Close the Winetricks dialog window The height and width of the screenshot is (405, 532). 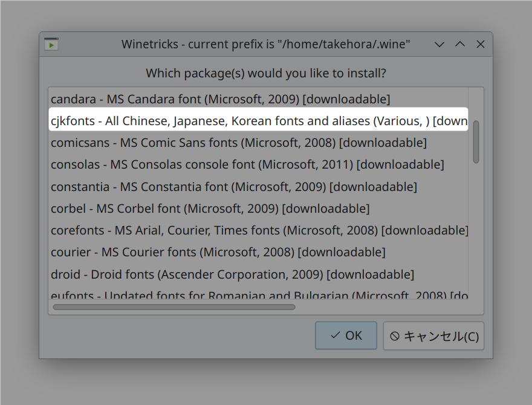click(481, 44)
